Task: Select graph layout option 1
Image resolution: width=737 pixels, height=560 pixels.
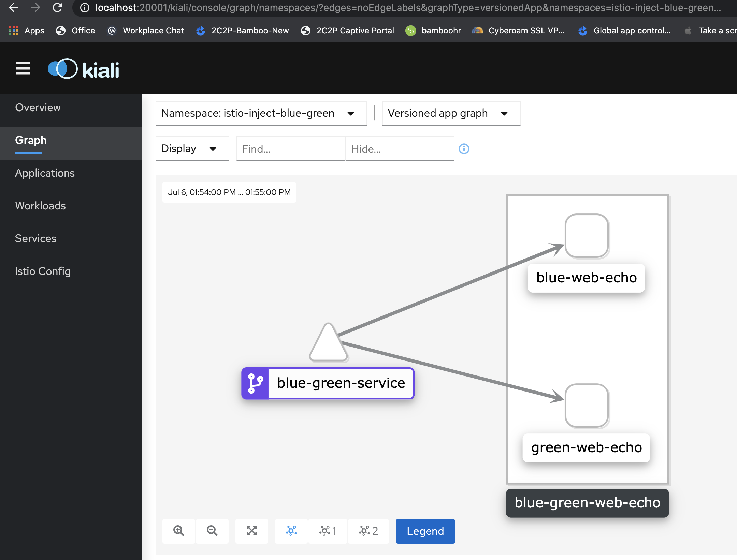Action: [x=328, y=531]
